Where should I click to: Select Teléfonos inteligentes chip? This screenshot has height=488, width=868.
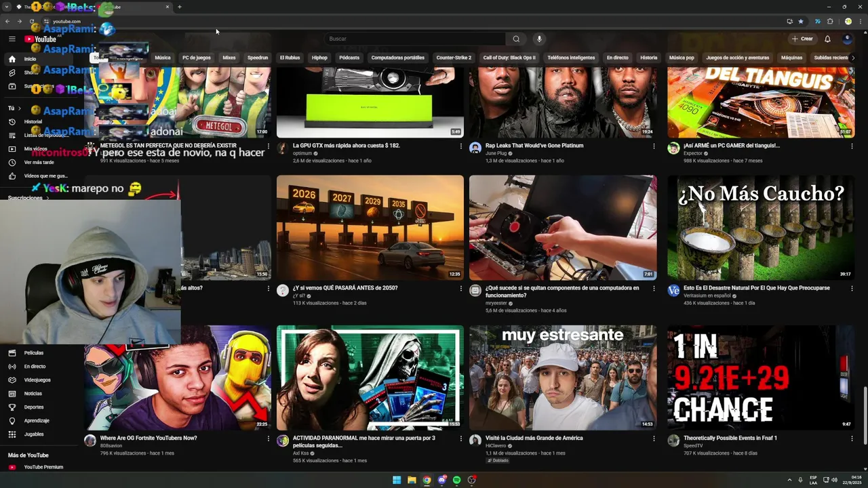571,58
